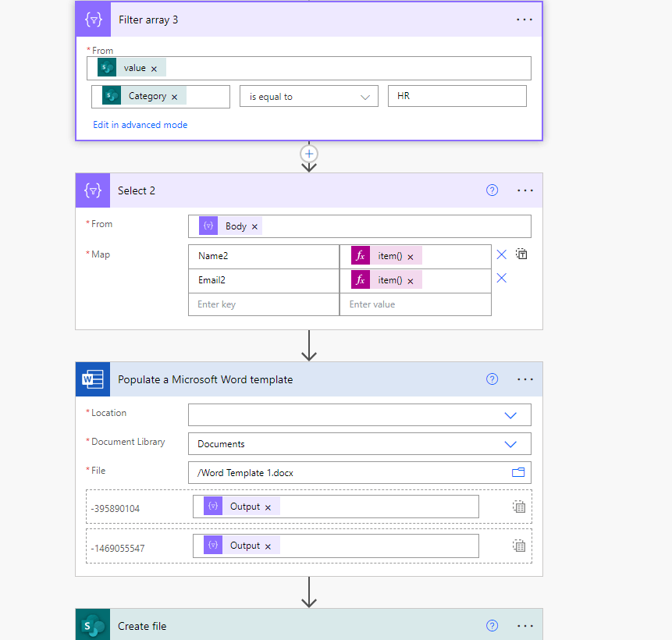
Task: Insert a new step after Filter array 3
Action: pos(309,154)
